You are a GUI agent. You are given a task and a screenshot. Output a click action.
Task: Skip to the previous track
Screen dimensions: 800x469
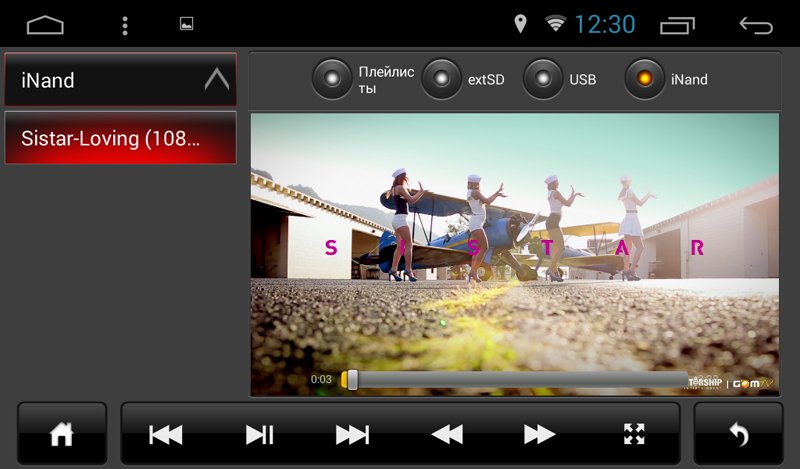[165, 435]
